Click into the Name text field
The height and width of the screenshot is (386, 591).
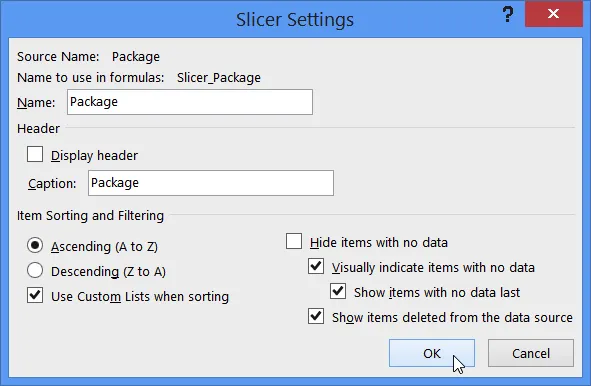click(x=190, y=102)
